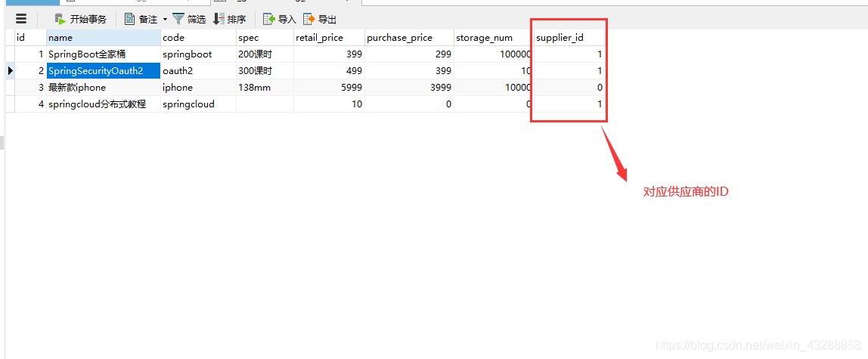Select the 5999 retail price cell
Viewport: 868px width, 359px height.
tap(329, 88)
